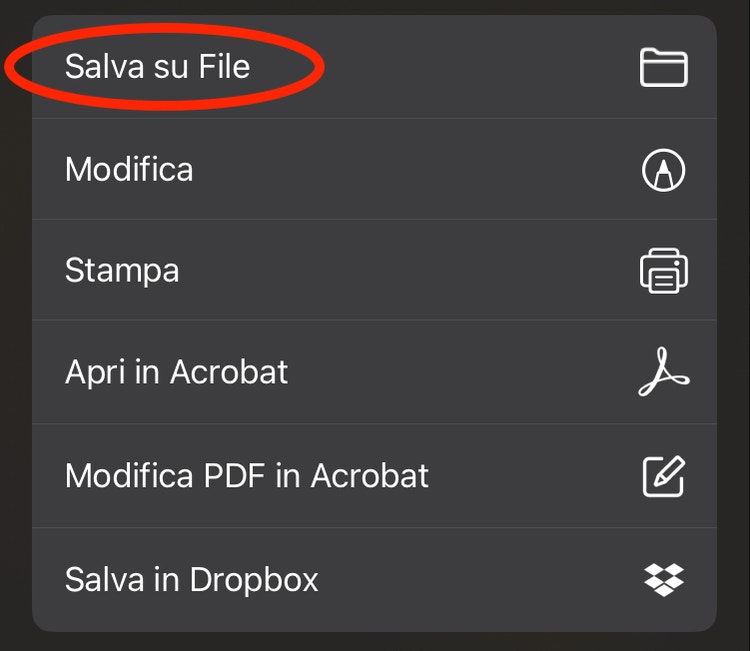Tap the blank space right of Salva su File
The image size is (750, 651).
point(478,67)
